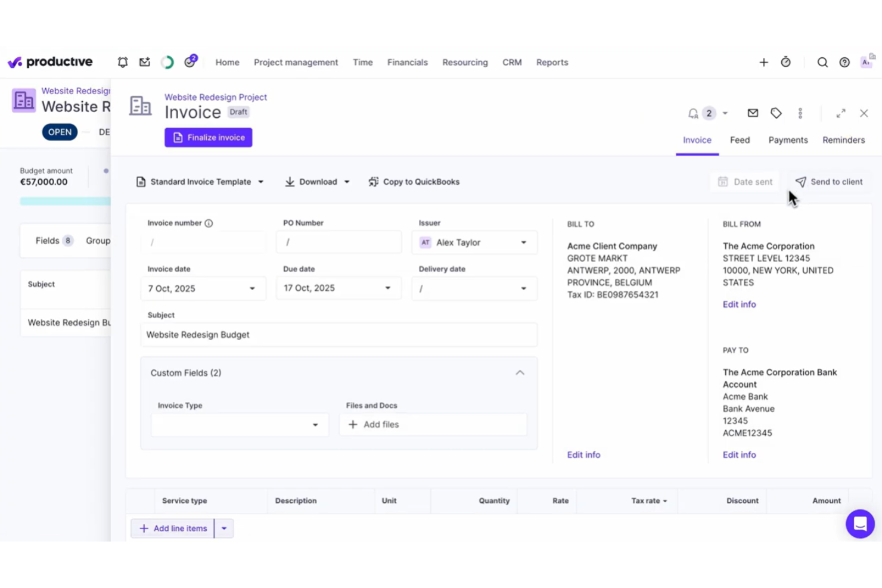Click Add files in Files and Docs
This screenshot has width=882, height=588.
[433, 425]
